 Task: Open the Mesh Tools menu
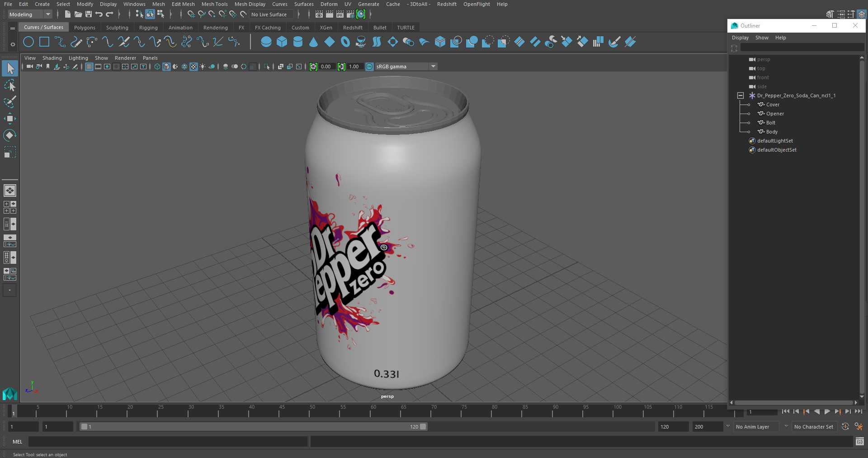tap(214, 4)
